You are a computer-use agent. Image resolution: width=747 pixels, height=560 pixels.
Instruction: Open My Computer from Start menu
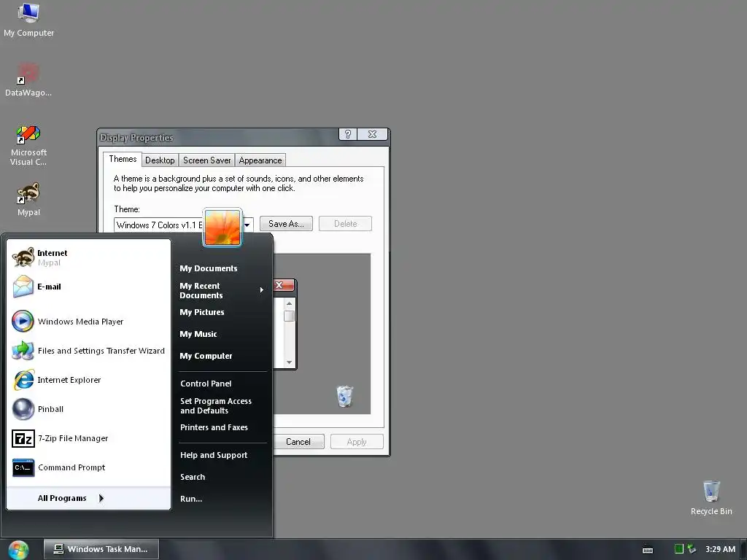coord(222,356)
